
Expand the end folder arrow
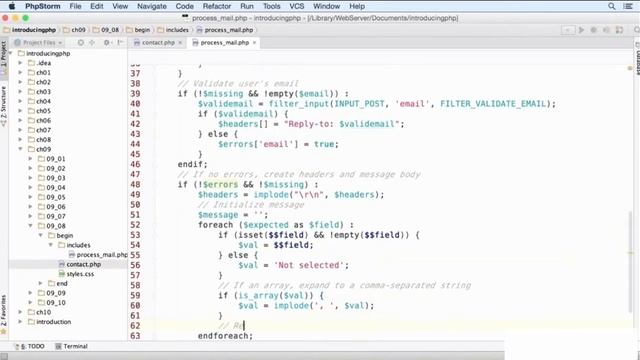pyautogui.click(x=41, y=283)
